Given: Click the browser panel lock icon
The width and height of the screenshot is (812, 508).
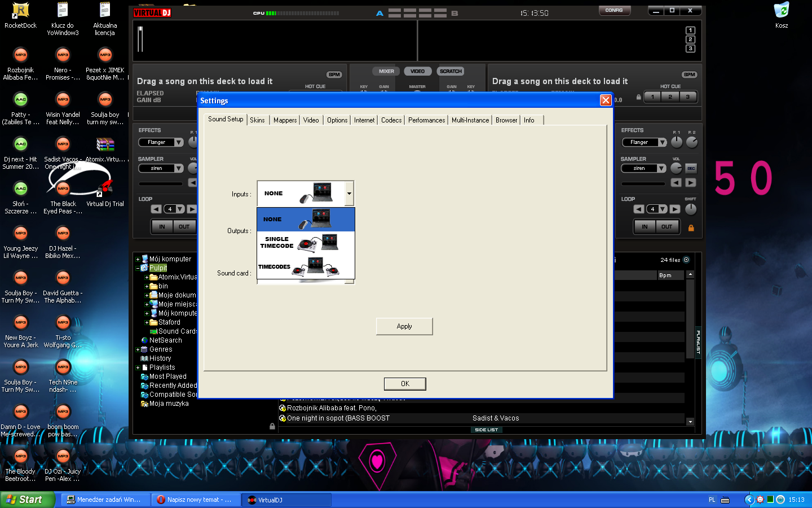Looking at the screenshot, I should click(272, 426).
